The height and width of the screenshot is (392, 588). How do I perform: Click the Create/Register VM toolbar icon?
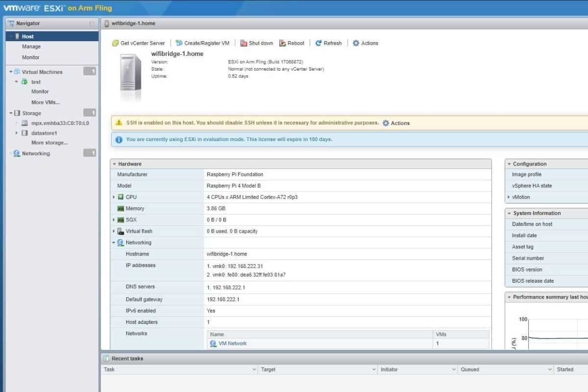point(179,43)
